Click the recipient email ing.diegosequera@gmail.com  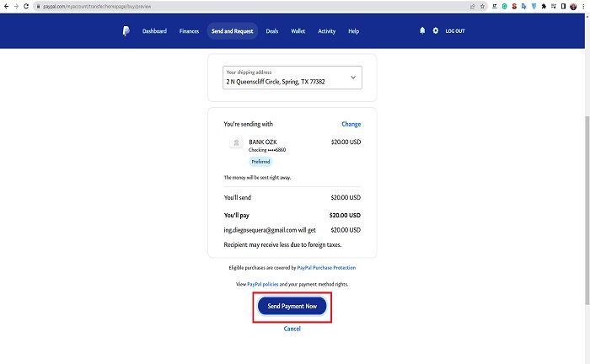[260, 230]
